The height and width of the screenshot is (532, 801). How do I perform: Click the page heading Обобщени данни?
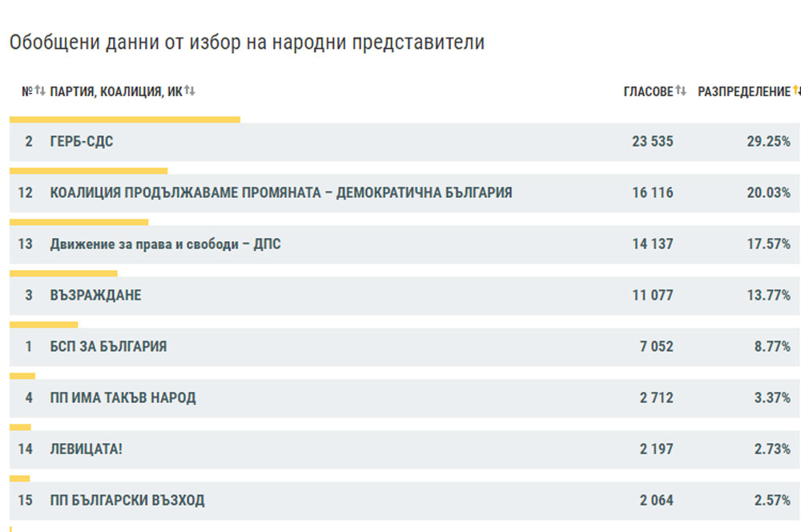tap(247, 42)
